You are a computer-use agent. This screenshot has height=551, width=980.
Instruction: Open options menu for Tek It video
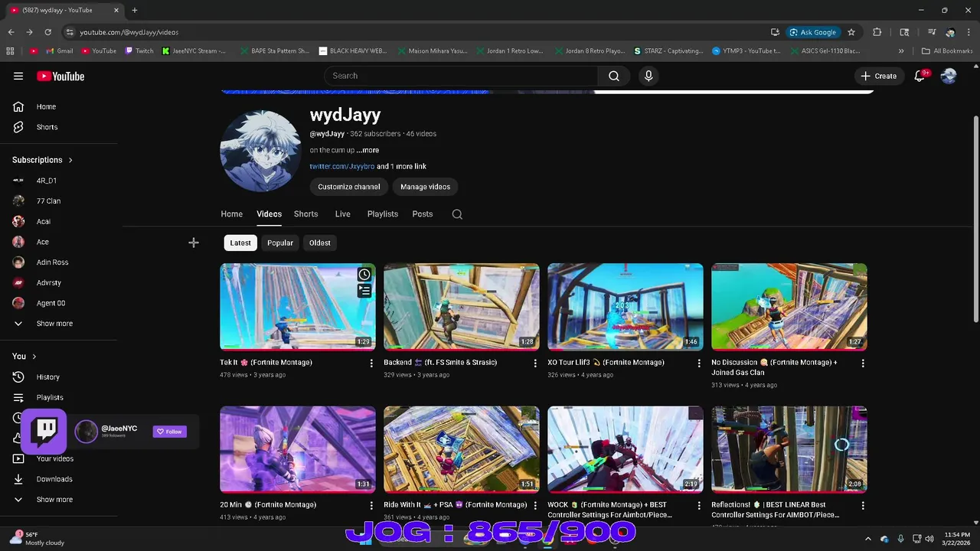[371, 363]
